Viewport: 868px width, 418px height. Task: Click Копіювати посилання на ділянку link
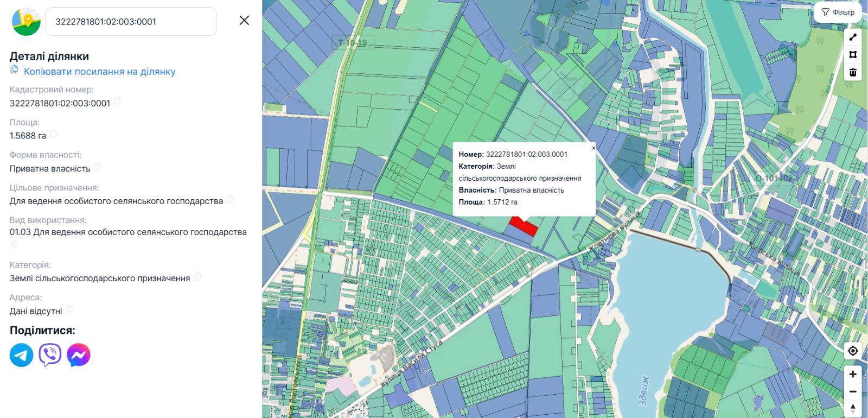pos(99,72)
